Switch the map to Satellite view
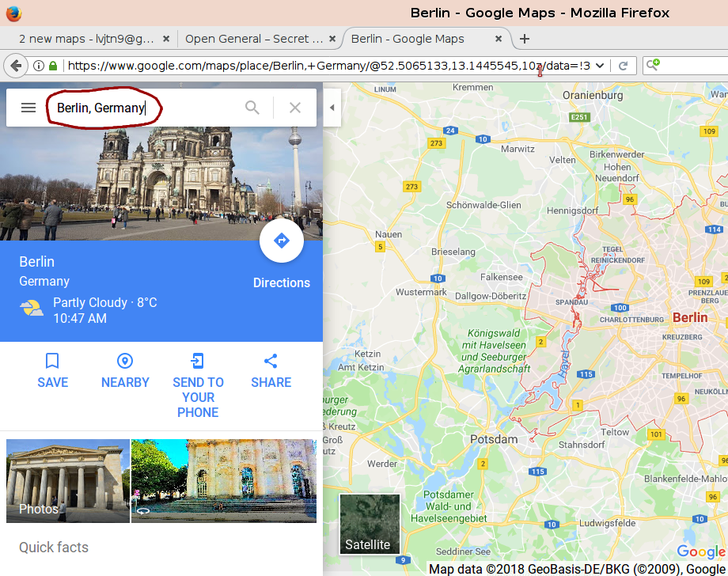Image resolution: width=728 pixels, height=576 pixels. click(370, 524)
